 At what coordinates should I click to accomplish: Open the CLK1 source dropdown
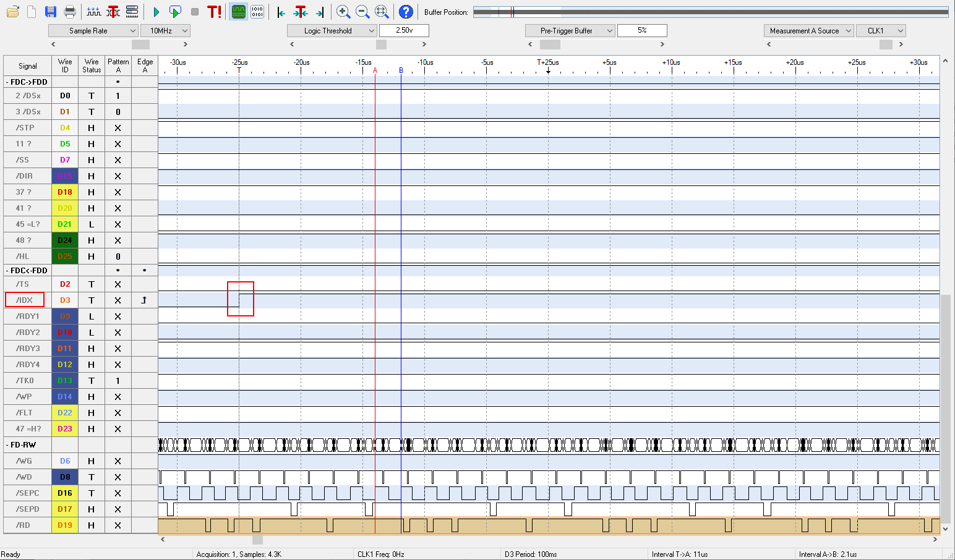point(881,30)
